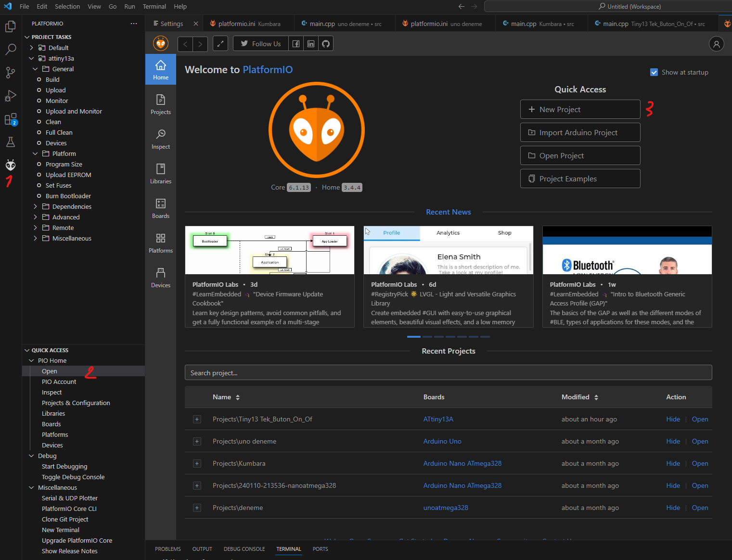This screenshot has width=732, height=560.
Task: Open PlatformIO alien icon in activity bar
Action: [x=11, y=165]
